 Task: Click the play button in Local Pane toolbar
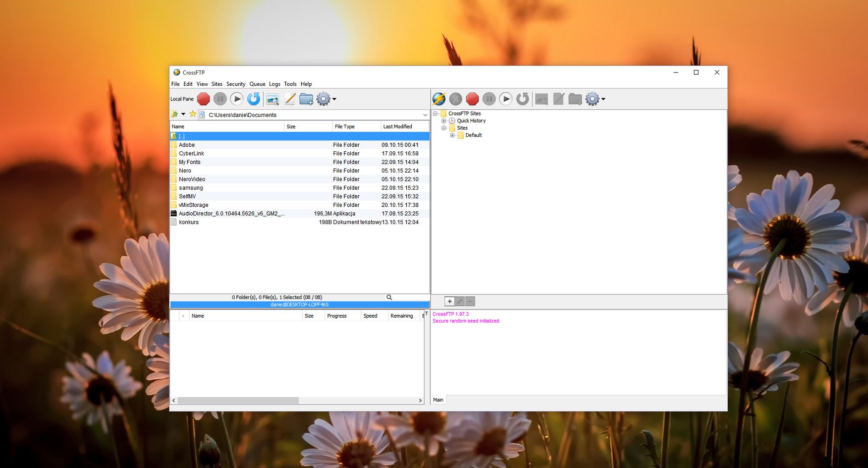click(x=237, y=99)
